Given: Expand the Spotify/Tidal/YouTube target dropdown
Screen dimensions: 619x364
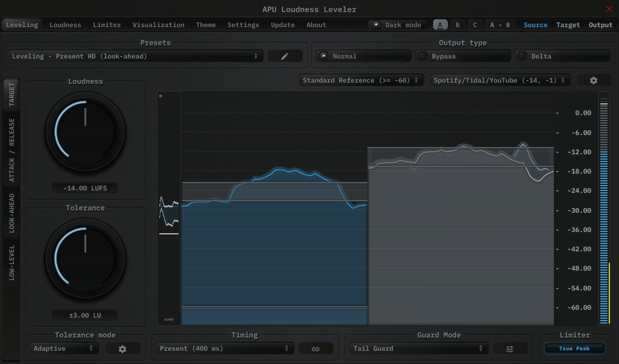Looking at the screenshot, I should [500, 80].
